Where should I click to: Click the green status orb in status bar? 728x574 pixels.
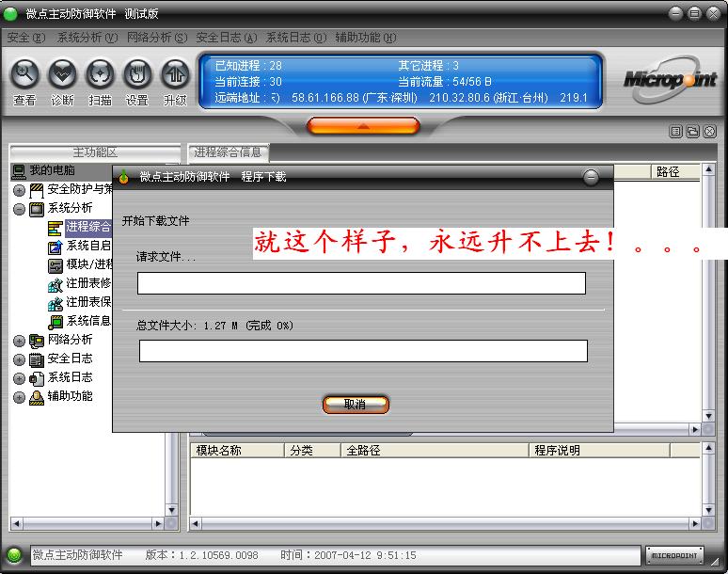click(x=14, y=555)
